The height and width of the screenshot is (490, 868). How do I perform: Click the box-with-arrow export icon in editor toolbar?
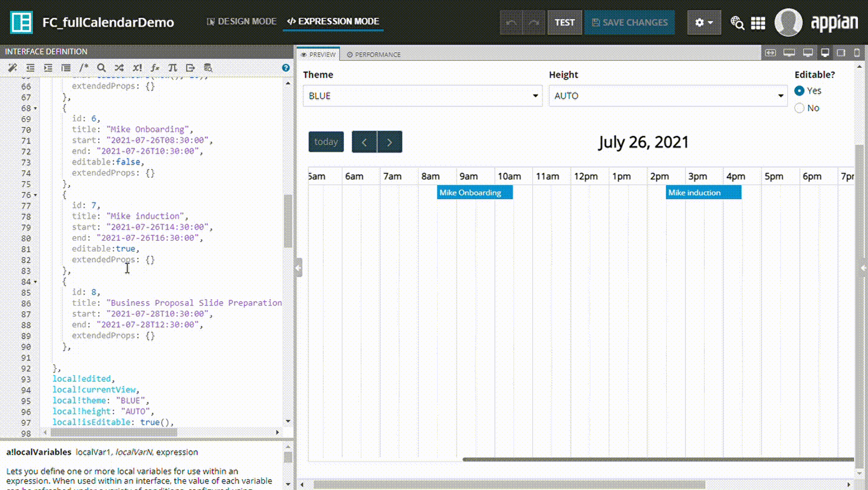[x=190, y=68]
